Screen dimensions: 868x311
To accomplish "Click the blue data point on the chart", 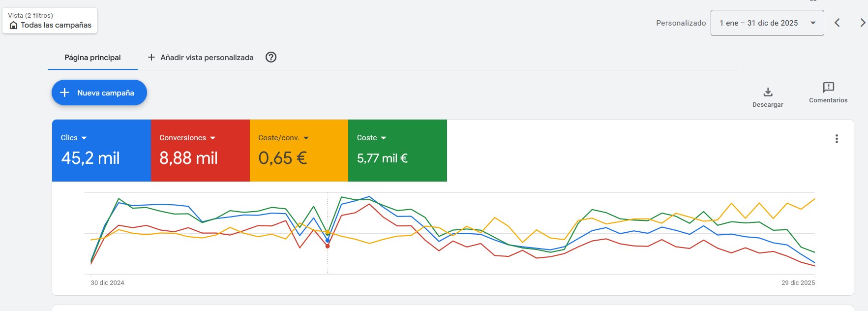I will (x=328, y=241).
